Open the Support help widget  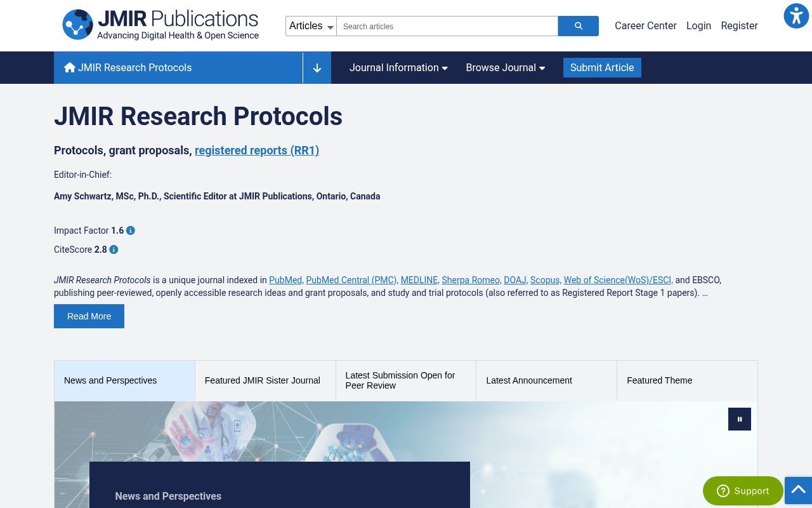tap(743, 491)
